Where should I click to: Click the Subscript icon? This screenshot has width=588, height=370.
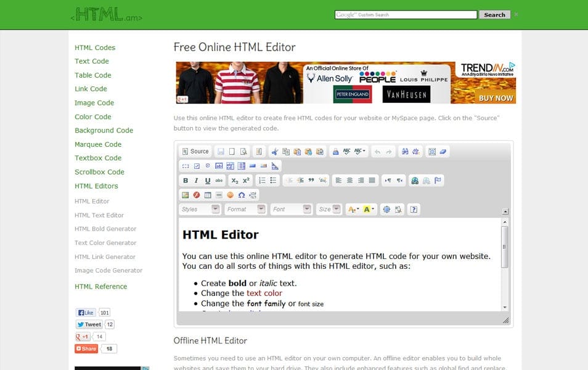coord(234,179)
